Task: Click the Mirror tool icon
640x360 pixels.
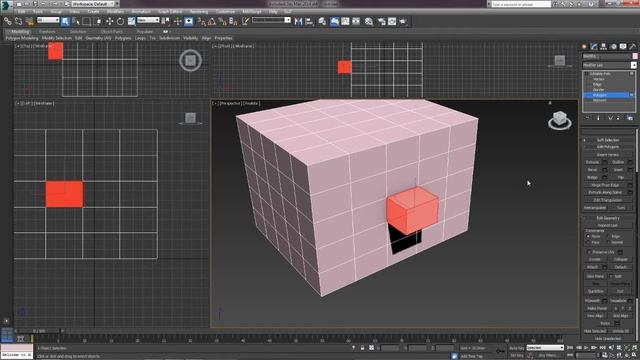Action: (298, 21)
